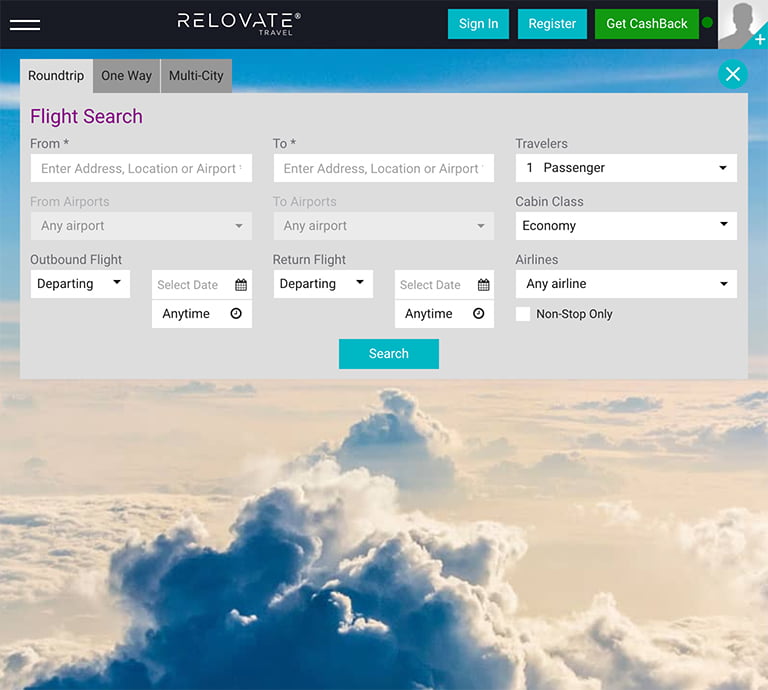Screen dimensions: 768x690
Task: Open the Return Flight Departing dropdown
Action: 323,284
